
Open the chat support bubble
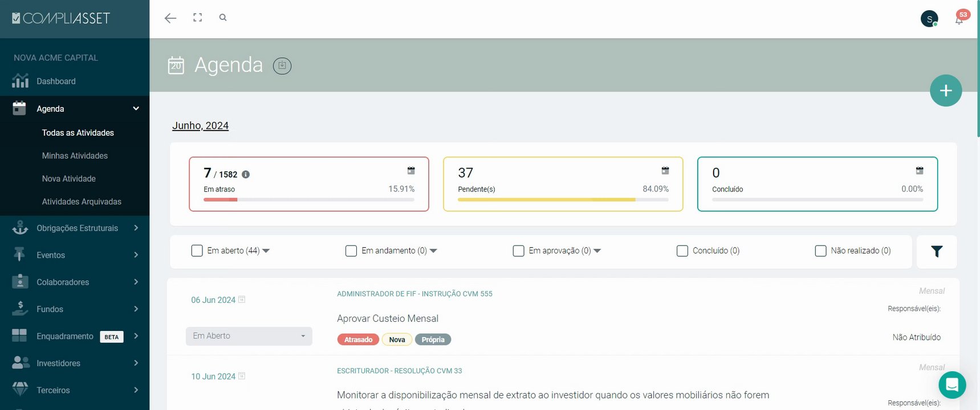[952, 385]
